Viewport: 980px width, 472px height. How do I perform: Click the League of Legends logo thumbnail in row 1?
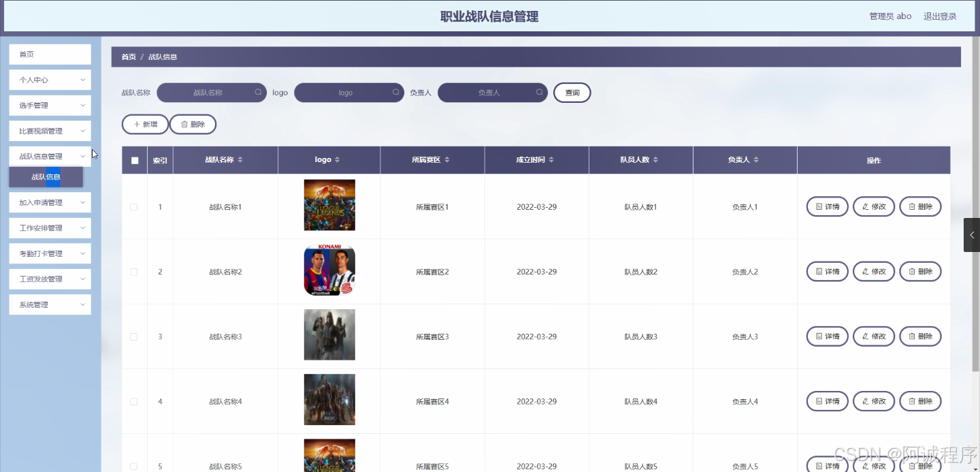[329, 205]
